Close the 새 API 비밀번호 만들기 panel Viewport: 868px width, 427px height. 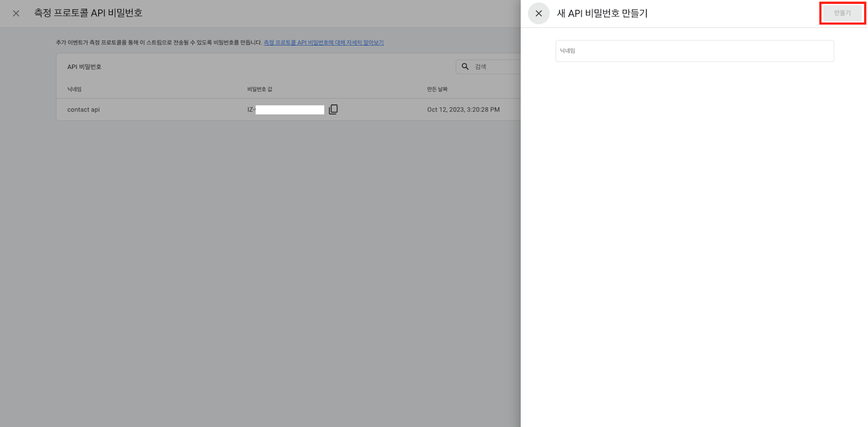[539, 14]
